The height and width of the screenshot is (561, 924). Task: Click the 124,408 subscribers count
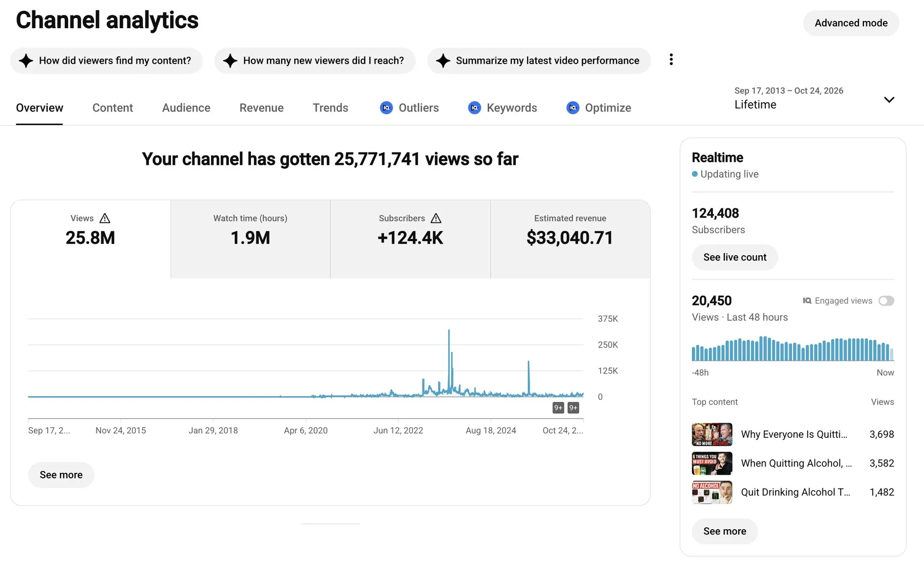click(715, 213)
